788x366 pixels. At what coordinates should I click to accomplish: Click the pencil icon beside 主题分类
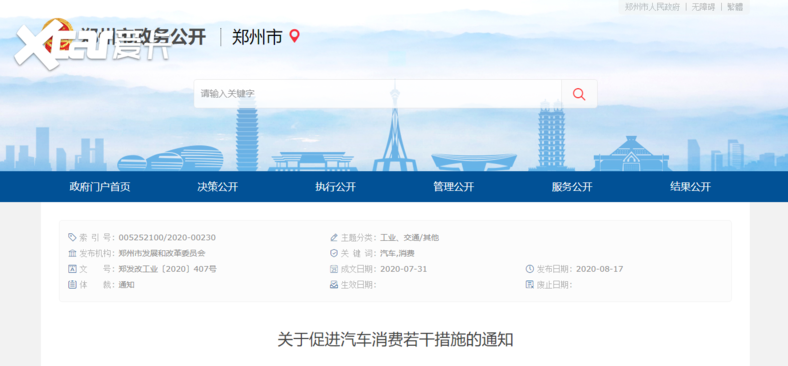(334, 237)
